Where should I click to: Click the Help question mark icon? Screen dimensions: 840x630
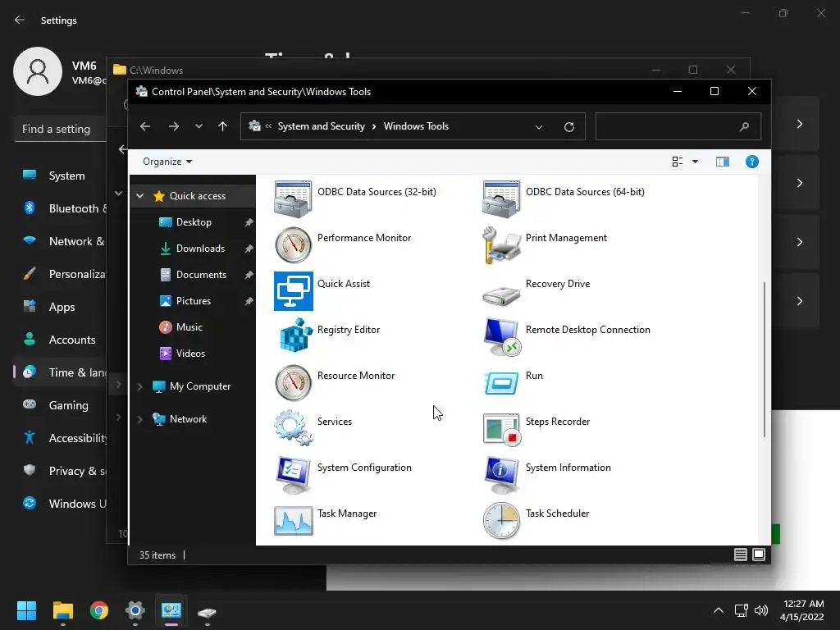[751, 162]
